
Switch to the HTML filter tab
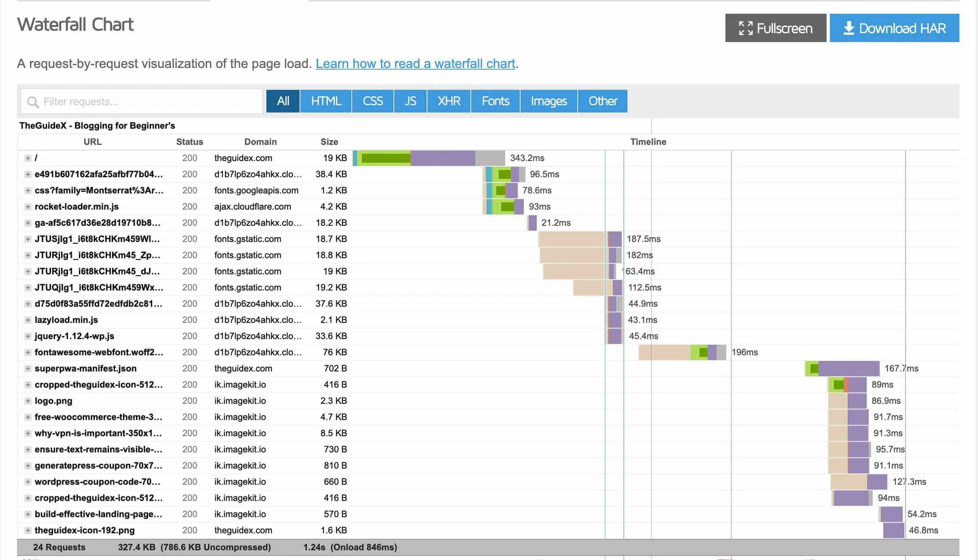pos(325,101)
